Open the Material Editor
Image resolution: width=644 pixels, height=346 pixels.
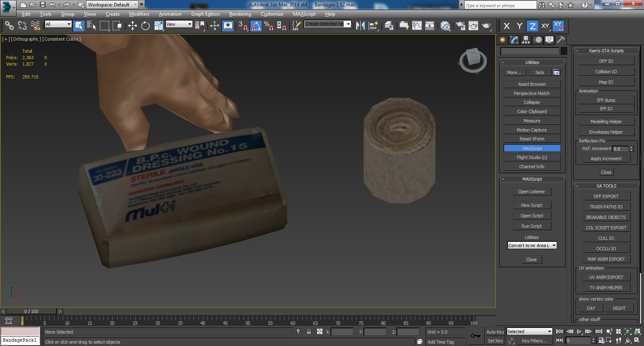(445, 26)
